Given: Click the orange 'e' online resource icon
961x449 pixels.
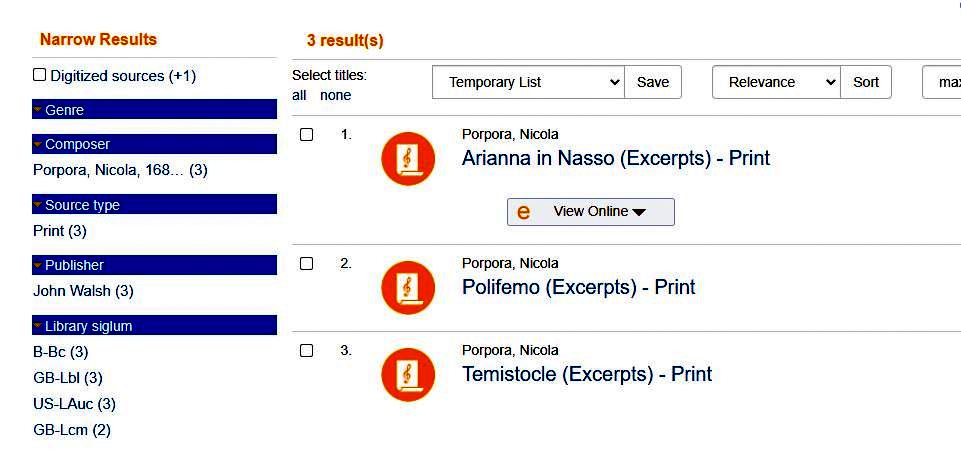Looking at the screenshot, I should tap(523, 212).
